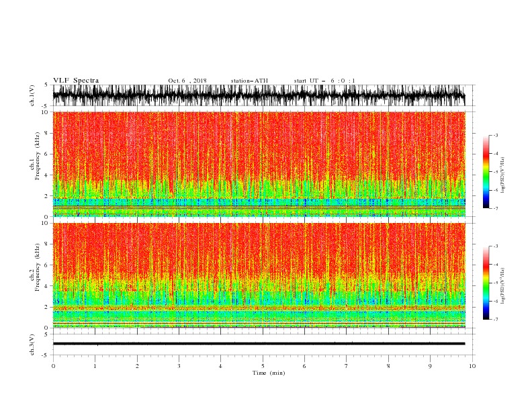Click the "start UT = 6 : 0 : 1" text

324,81
